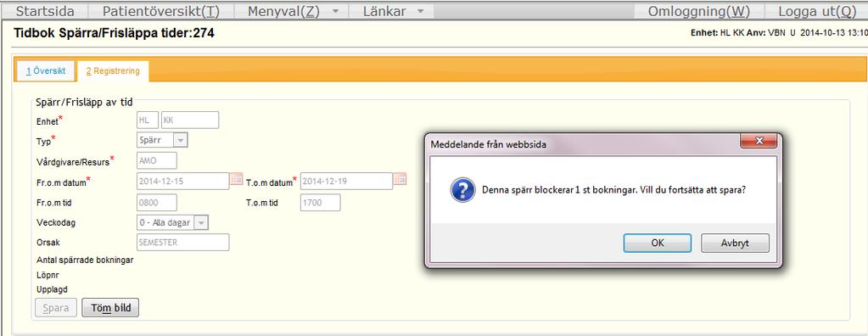Close the Meddelande från webbsida dialog
Viewport: 868px width, 336px height.
click(x=759, y=142)
